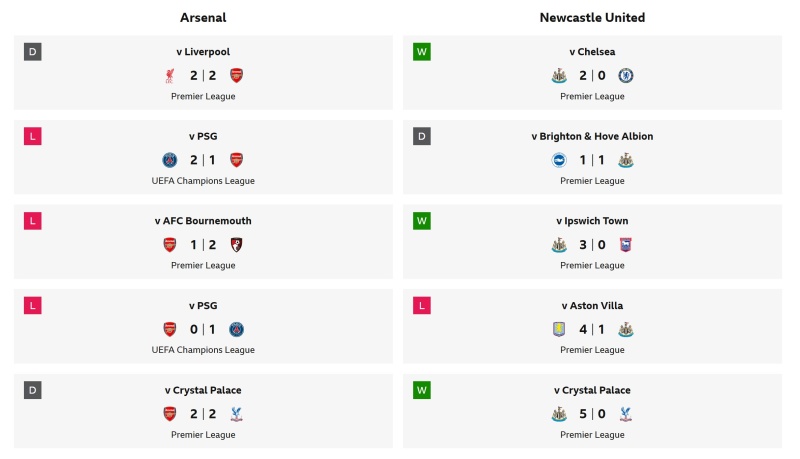This screenshot has width=800, height=459.
Task: Click the PSG crest in the 0-1 result
Action: coord(236,329)
